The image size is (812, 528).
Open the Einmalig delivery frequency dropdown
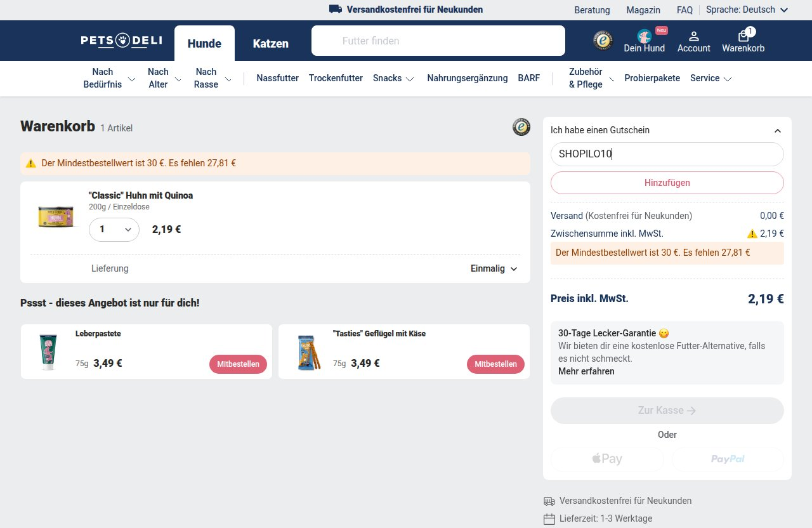494,268
